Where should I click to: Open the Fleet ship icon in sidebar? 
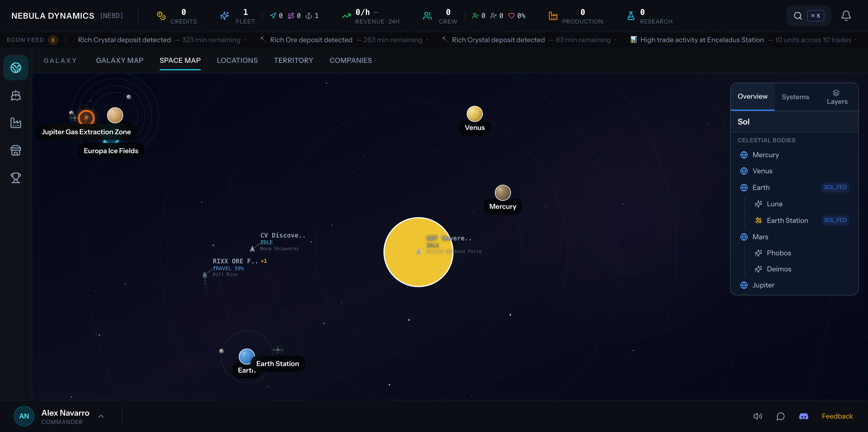coord(16,95)
